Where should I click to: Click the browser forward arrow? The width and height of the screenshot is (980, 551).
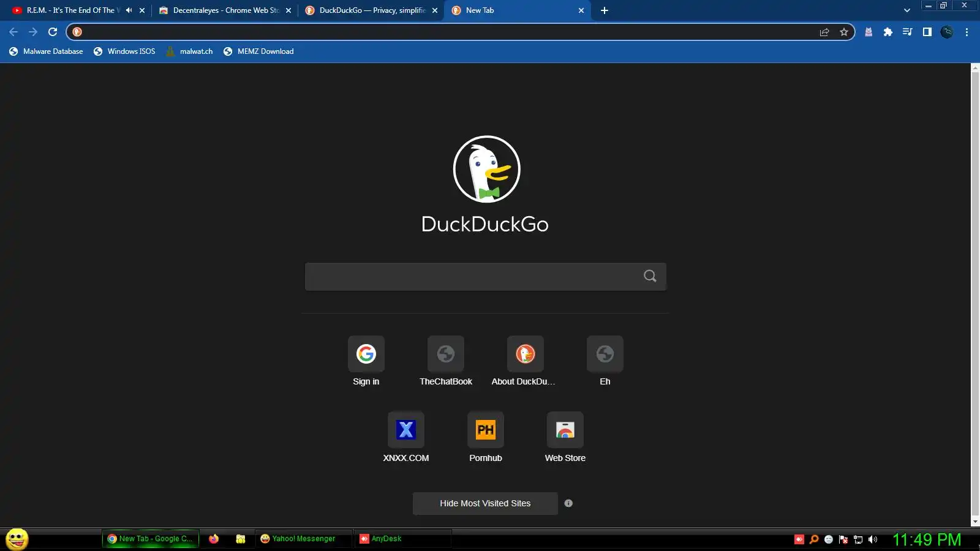(x=33, y=32)
